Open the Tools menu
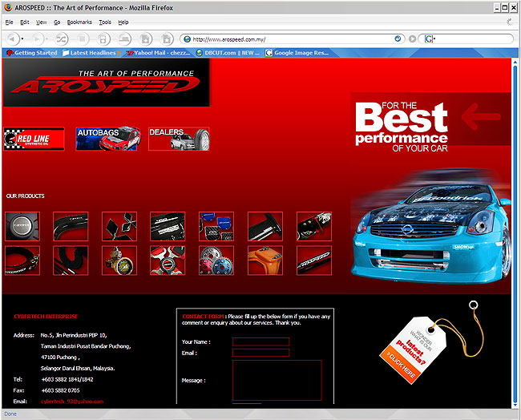Image resolution: width=521 pixels, height=420 pixels. 105,22
